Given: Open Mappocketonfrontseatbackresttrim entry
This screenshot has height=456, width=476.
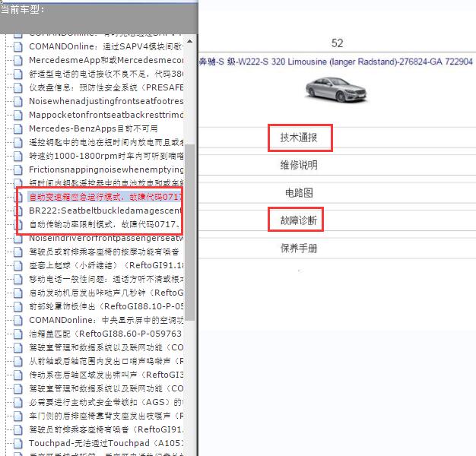Looking at the screenshot, I should pos(106,115).
